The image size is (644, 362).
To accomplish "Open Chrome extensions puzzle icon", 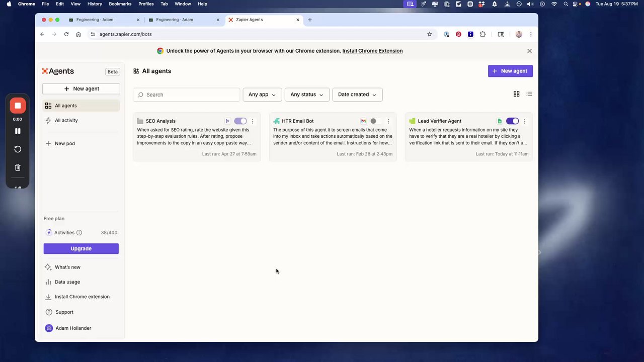I will (483, 34).
